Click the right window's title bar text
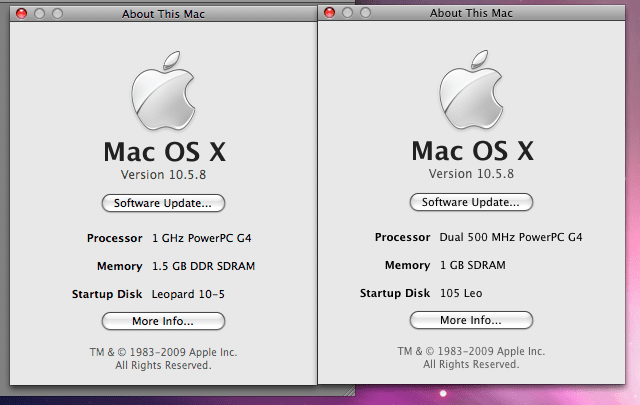This screenshot has height=405, width=640. coord(471,13)
